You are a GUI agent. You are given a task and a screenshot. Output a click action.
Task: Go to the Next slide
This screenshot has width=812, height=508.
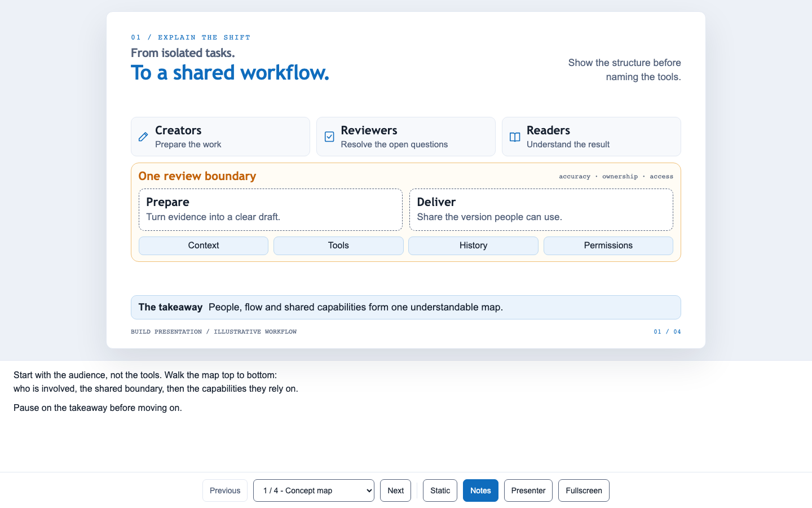tap(395, 491)
